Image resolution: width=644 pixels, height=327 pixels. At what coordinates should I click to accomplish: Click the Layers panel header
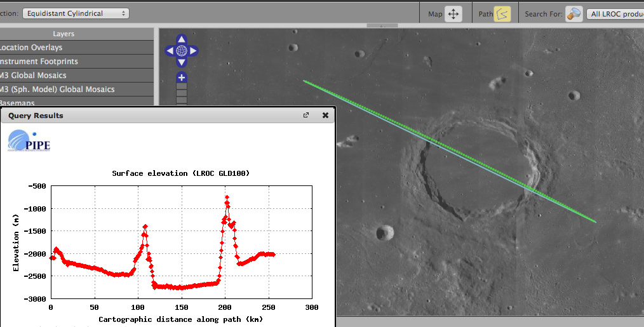tap(76, 34)
